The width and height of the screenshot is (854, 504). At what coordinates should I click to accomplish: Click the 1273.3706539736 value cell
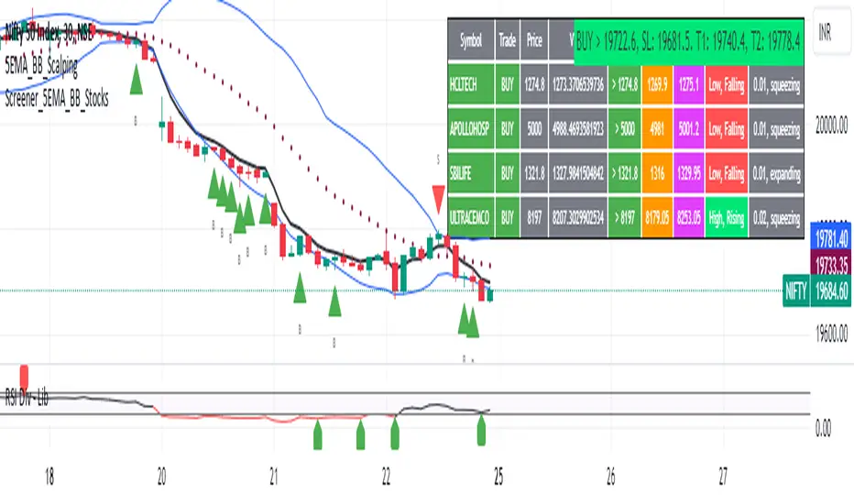(578, 84)
